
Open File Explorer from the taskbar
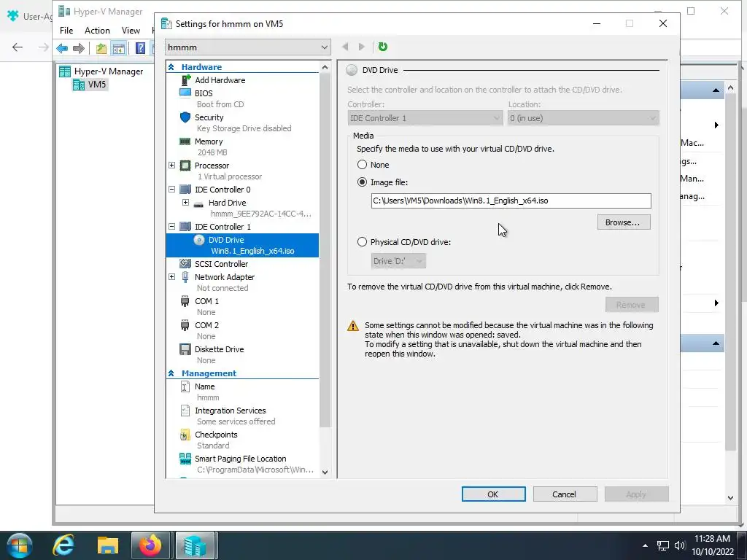[x=108, y=545]
